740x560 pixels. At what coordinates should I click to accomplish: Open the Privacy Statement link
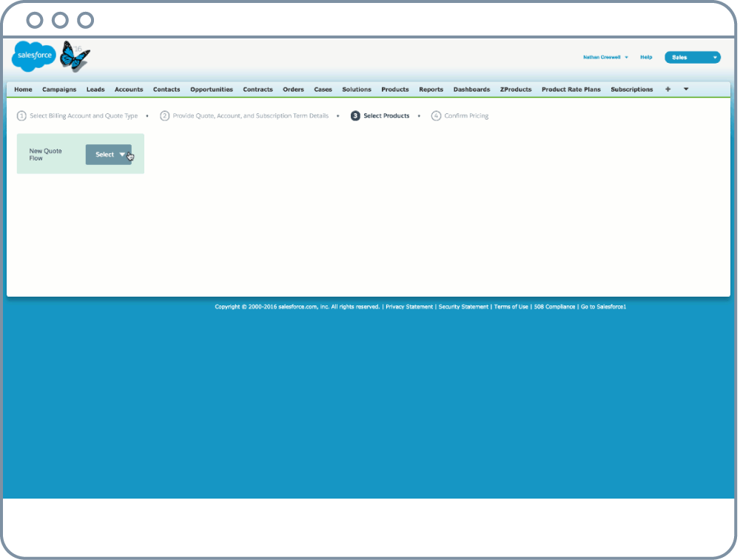coord(409,306)
